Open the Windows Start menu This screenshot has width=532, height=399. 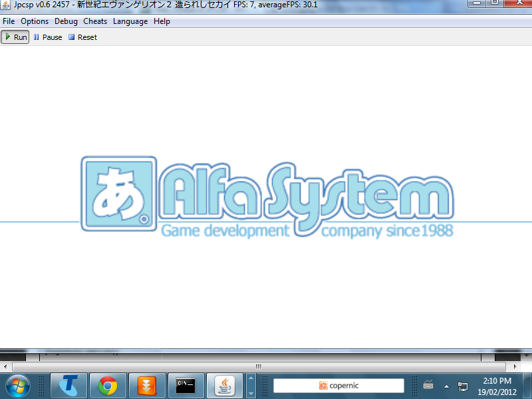(18, 386)
